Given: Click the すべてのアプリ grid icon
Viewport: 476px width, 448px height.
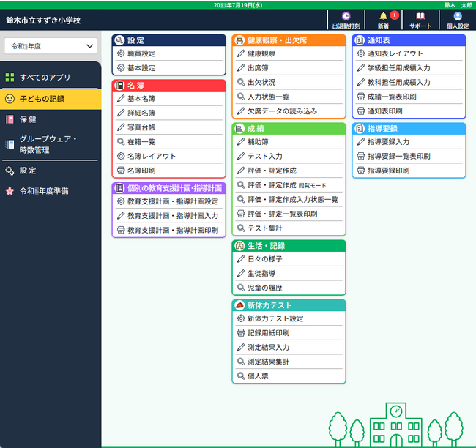Looking at the screenshot, I should pyautogui.click(x=10, y=77).
